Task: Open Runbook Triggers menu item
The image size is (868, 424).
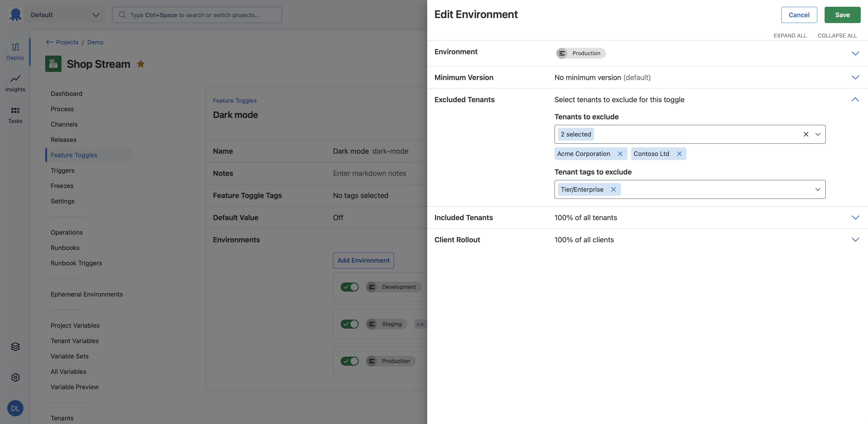Action: 76,263
